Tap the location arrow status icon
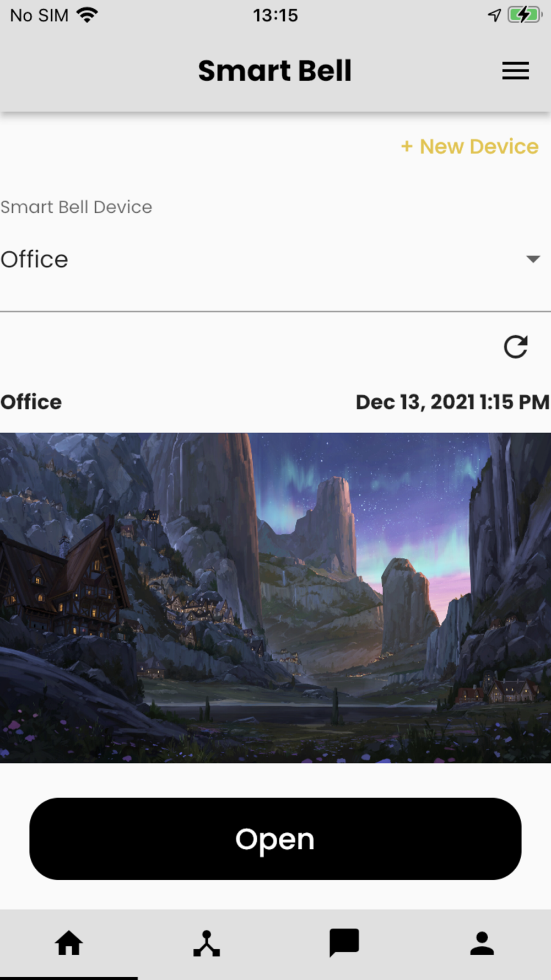Viewport: 551px width, 980px height. tap(494, 15)
